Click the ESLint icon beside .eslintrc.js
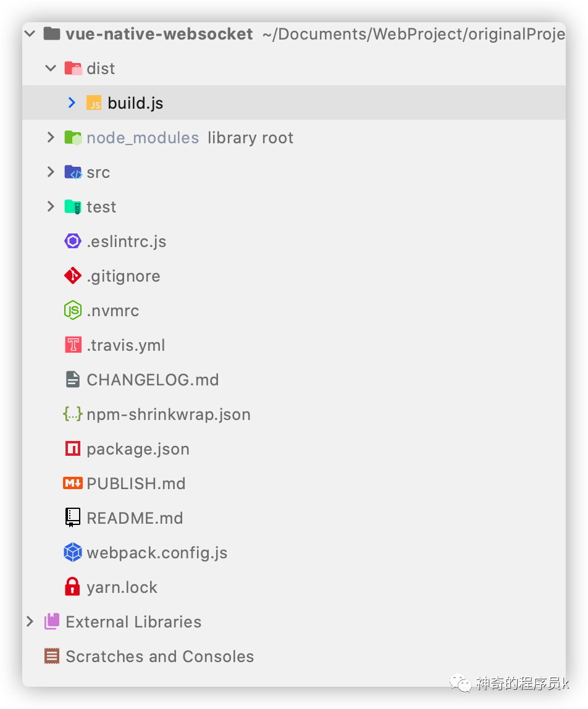Screen dimensions: 588x709 [x=73, y=241]
